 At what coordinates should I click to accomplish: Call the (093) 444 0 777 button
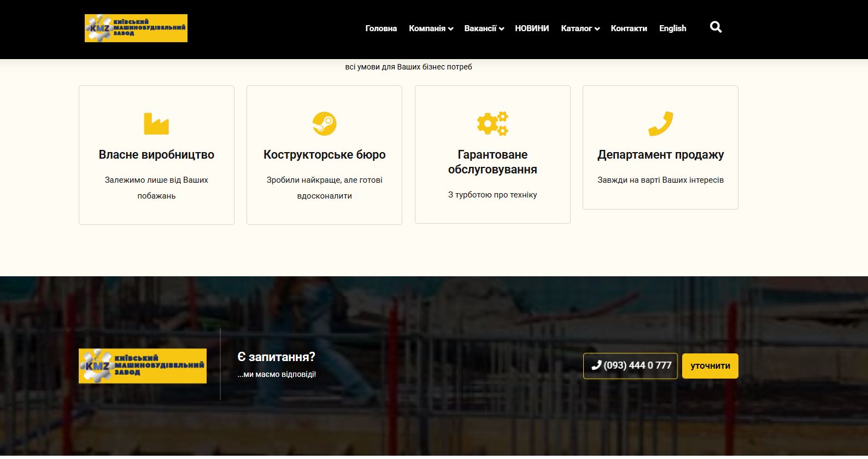(x=630, y=366)
